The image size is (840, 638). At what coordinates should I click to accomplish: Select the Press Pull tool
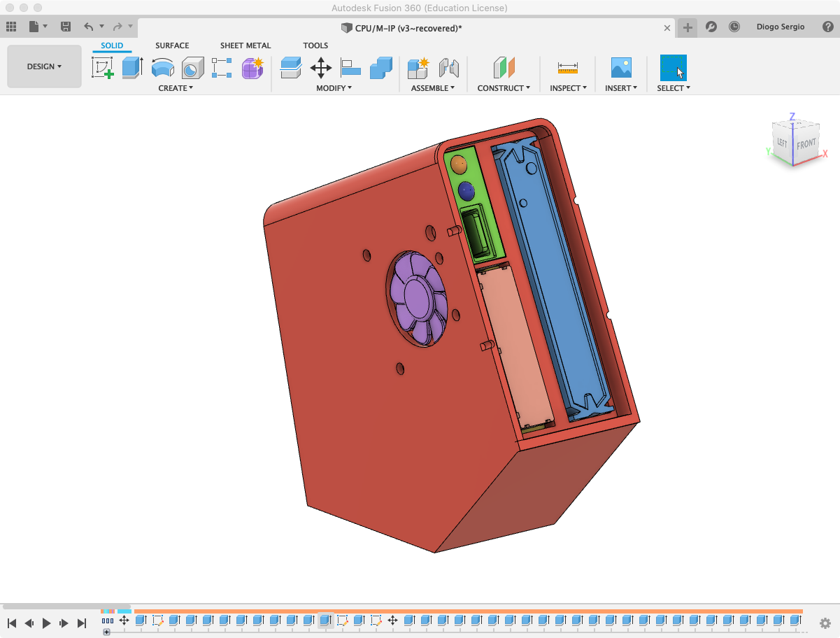point(291,68)
